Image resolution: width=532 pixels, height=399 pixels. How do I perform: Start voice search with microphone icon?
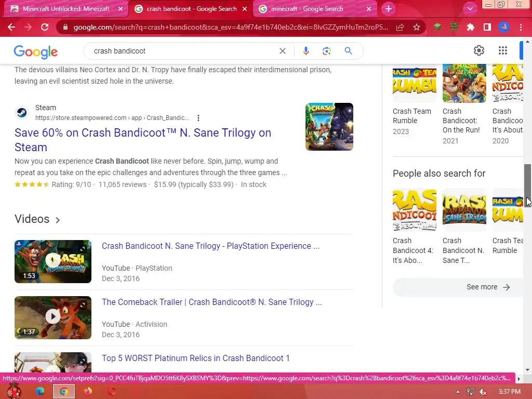point(305,51)
